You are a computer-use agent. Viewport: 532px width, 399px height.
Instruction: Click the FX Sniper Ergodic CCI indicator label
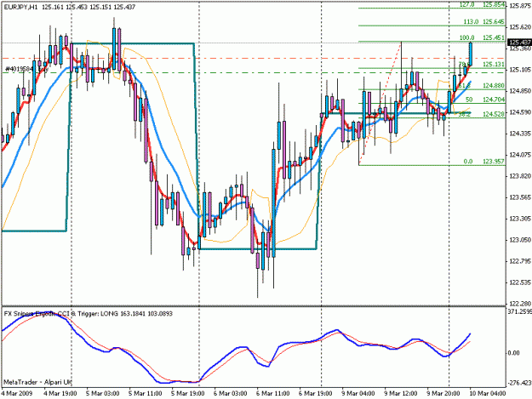[89, 314]
